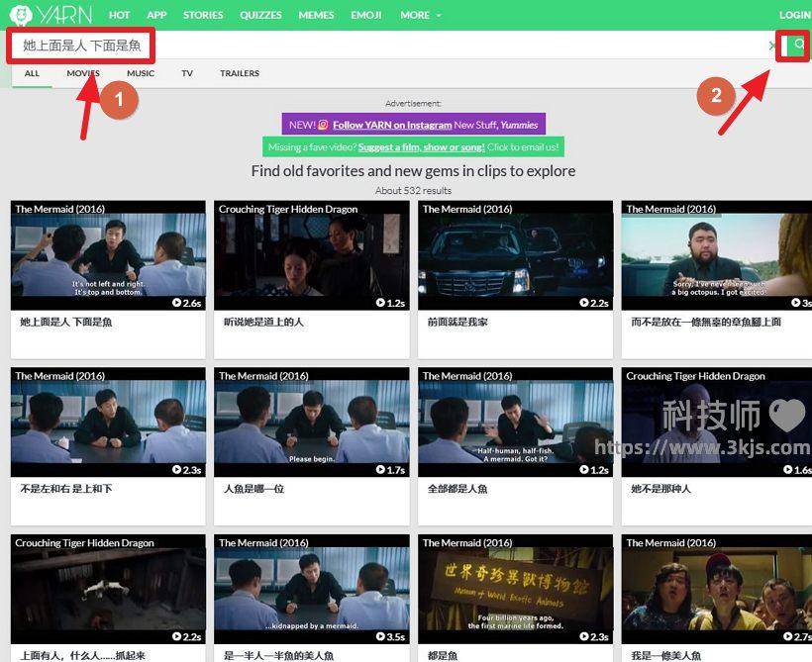Click the LOGIN link

click(795, 15)
